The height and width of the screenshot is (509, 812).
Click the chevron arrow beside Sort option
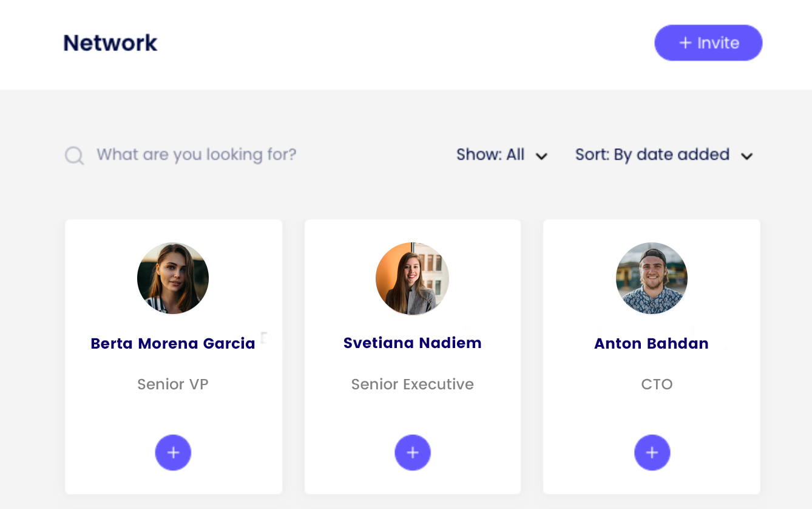pyautogui.click(x=747, y=156)
